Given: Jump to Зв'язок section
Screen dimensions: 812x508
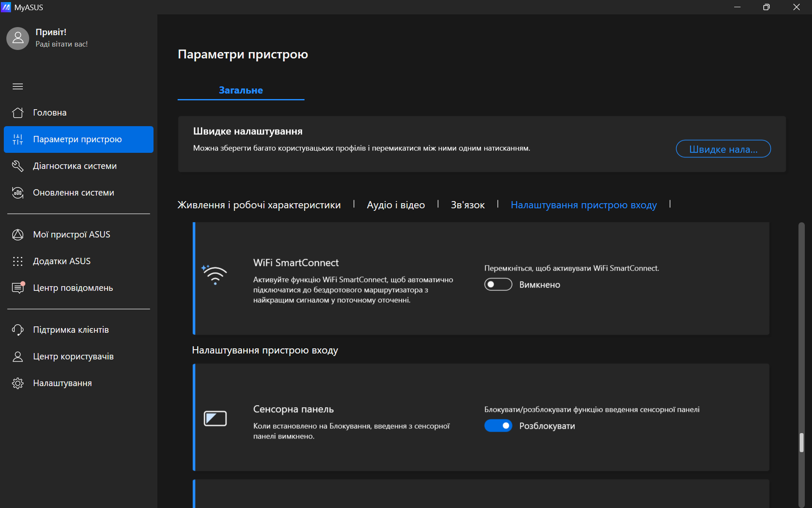Looking at the screenshot, I should pyautogui.click(x=467, y=205).
